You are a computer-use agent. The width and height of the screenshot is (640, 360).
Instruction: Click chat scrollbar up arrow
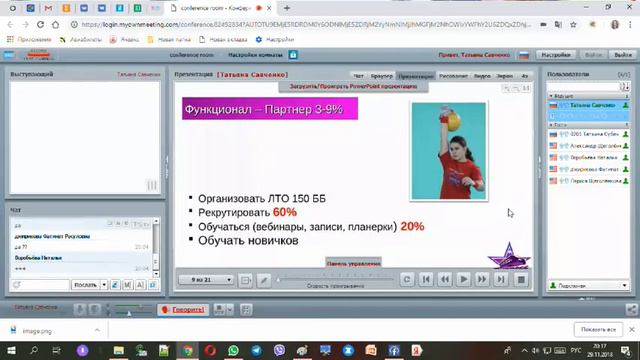[x=156, y=221]
